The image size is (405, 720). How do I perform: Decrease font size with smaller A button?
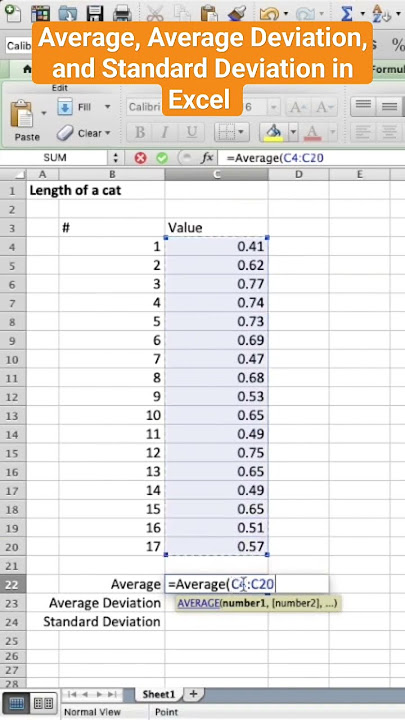pos(324,107)
